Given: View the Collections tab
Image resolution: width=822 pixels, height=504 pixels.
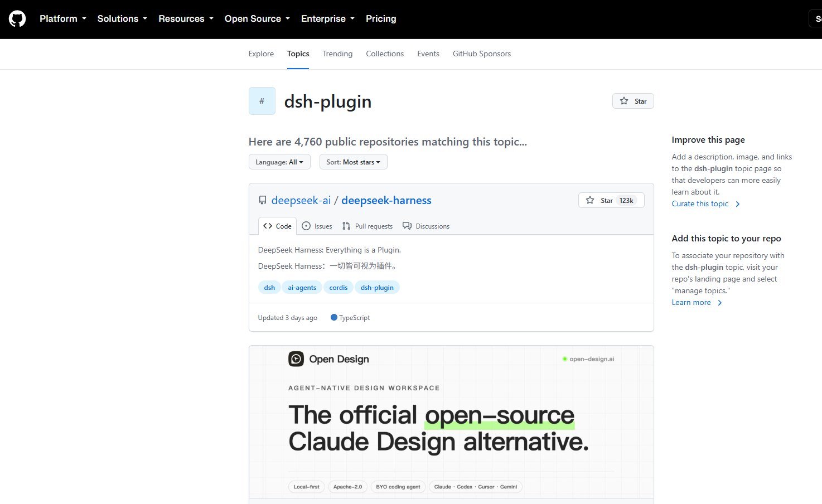Looking at the screenshot, I should click(385, 54).
